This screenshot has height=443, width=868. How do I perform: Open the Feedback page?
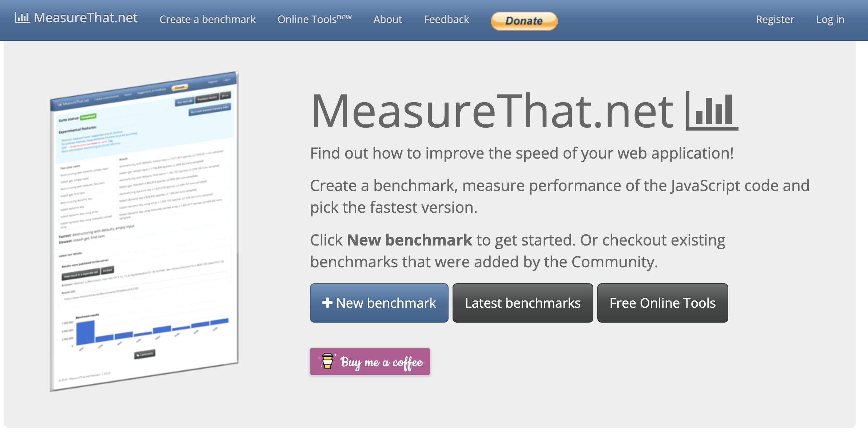[x=446, y=19]
